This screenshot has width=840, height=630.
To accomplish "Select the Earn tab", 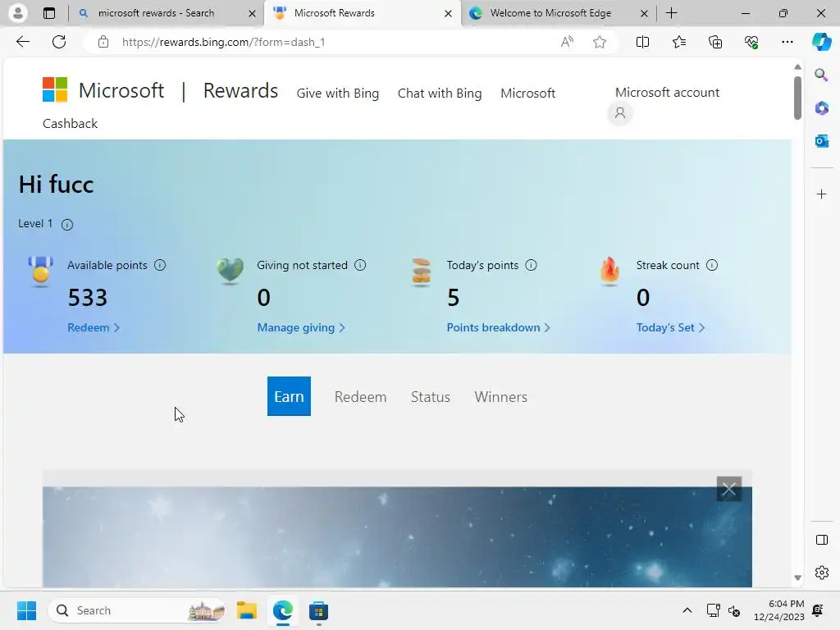I will [x=289, y=396].
